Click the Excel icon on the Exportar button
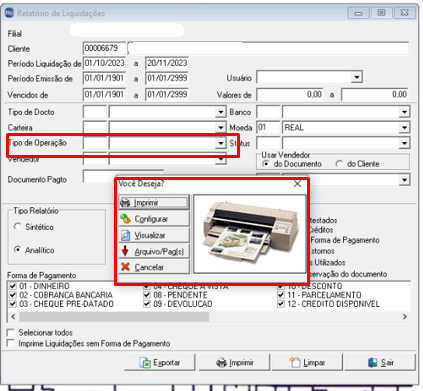 tap(145, 363)
